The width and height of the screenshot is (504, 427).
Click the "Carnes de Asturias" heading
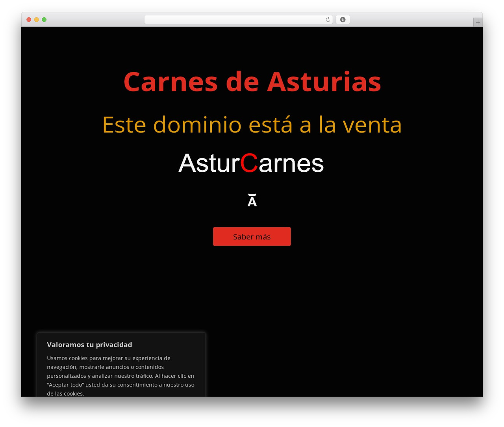252,82
